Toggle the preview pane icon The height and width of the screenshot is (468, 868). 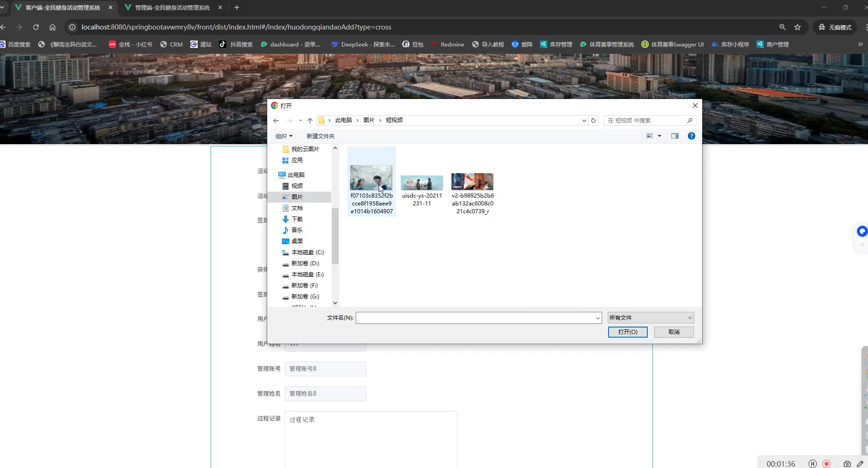click(x=675, y=136)
